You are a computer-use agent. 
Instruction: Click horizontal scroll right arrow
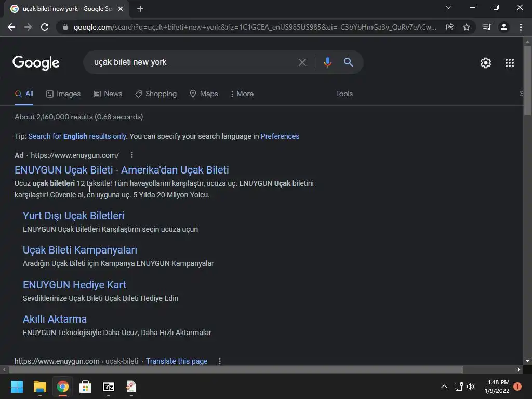[519, 369]
